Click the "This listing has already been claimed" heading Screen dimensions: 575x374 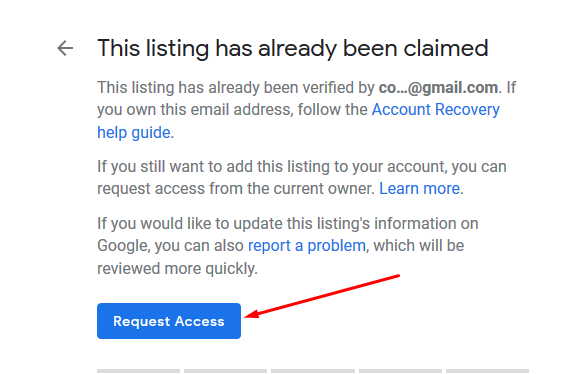(293, 48)
